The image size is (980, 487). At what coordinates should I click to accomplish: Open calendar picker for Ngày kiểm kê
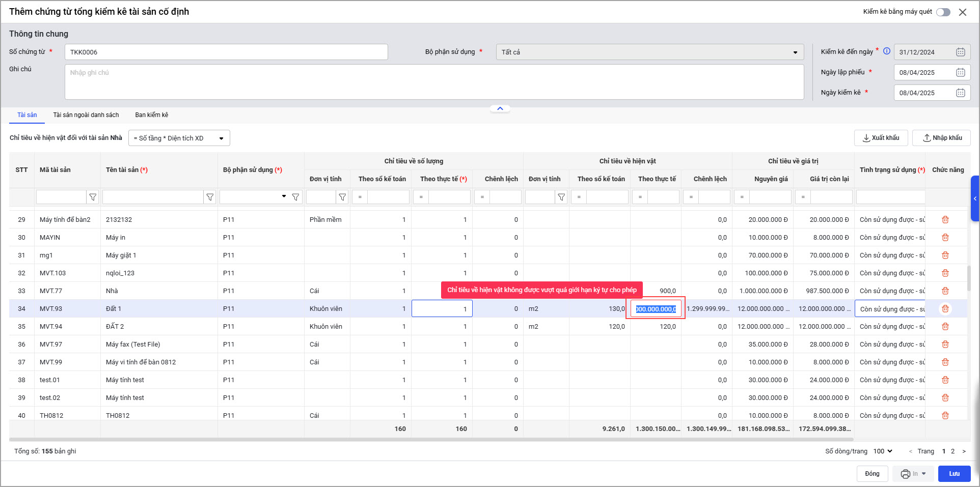(960, 93)
